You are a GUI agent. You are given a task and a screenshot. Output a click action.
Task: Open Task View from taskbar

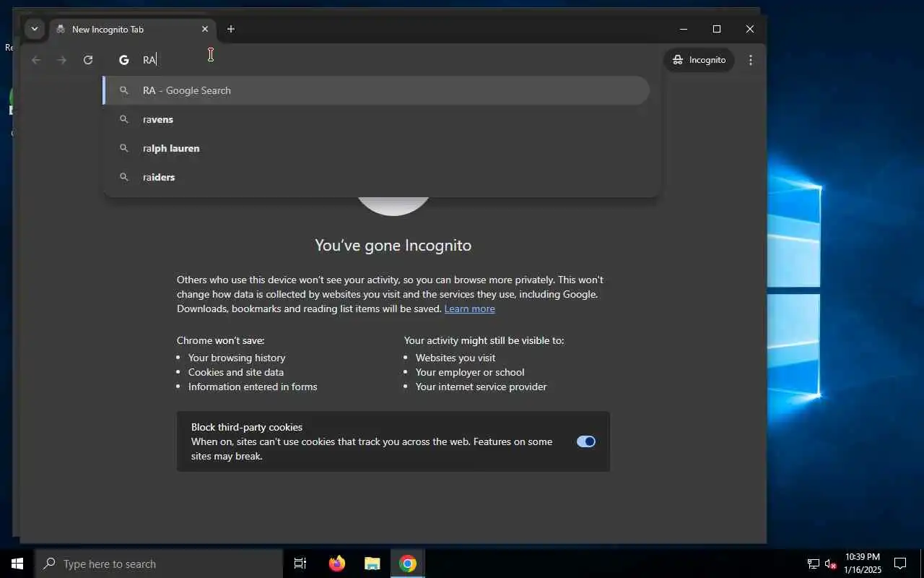(300, 564)
